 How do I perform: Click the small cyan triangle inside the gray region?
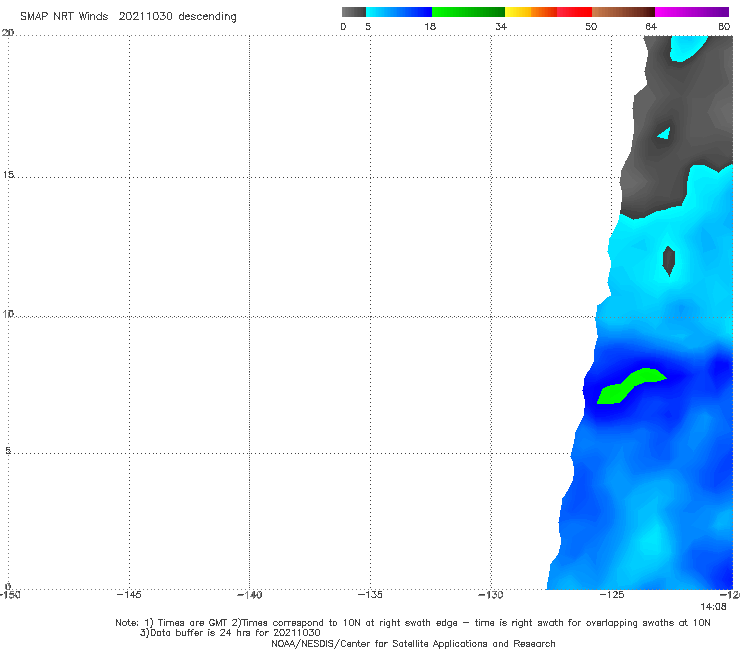pos(664,134)
